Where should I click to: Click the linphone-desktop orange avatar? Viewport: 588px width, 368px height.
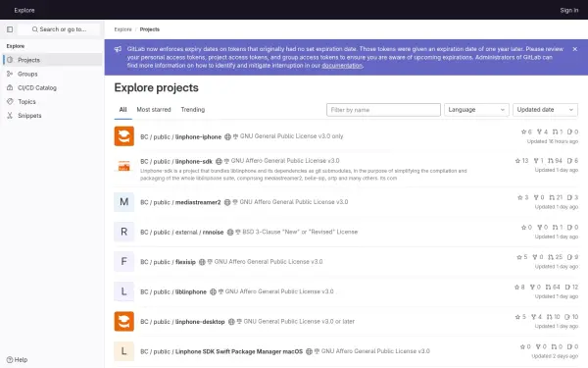point(124,321)
